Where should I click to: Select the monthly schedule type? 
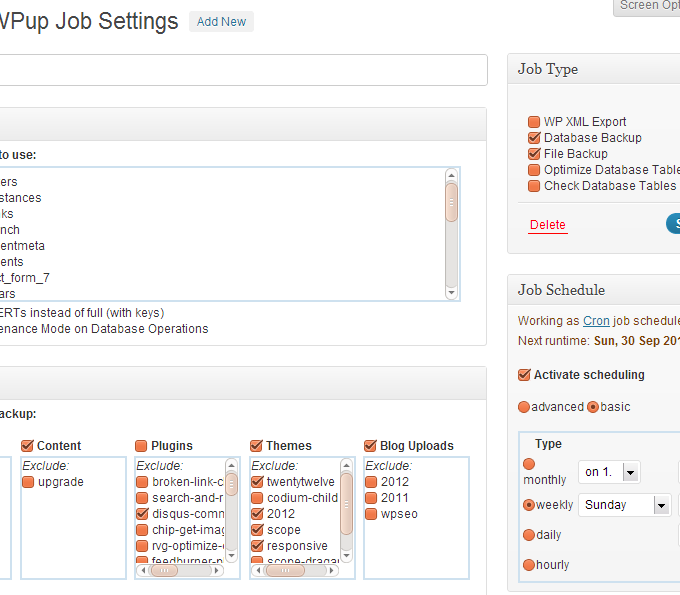pyautogui.click(x=529, y=465)
